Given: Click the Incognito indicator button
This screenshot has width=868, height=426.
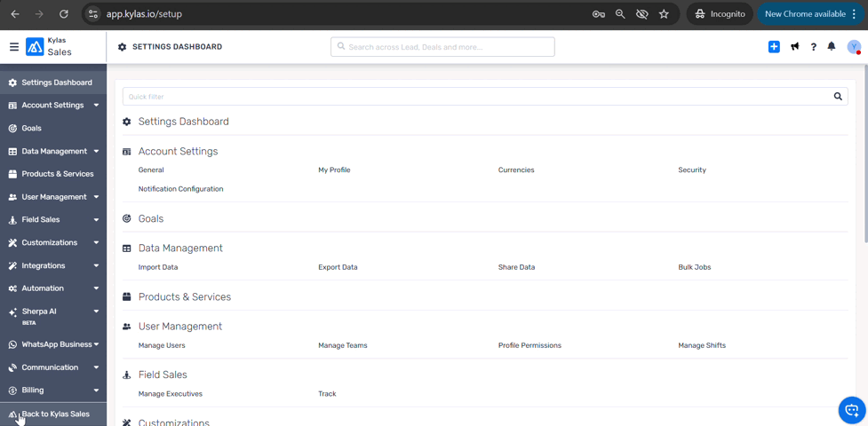Looking at the screenshot, I should click(x=721, y=14).
